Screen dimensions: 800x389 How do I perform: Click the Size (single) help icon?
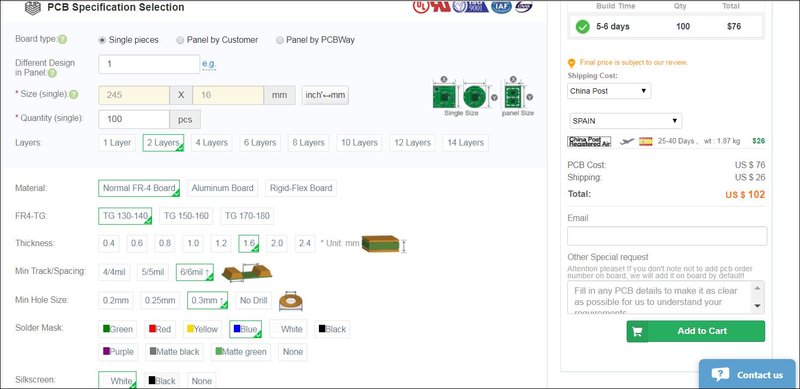coord(73,94)
